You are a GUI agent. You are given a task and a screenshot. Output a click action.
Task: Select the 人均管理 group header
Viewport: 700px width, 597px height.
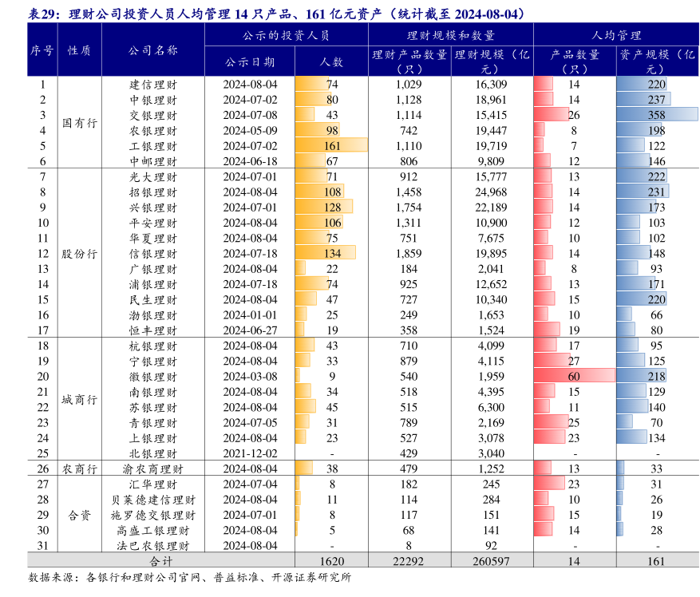coord(615,36)
